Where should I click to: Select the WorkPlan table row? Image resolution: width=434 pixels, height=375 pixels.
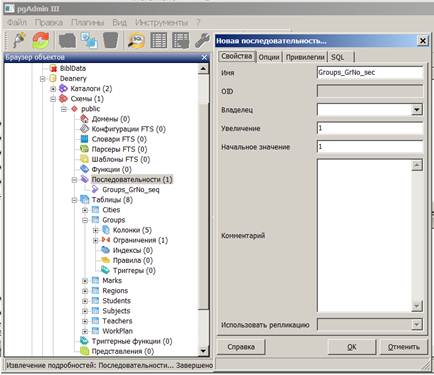[x=117, y=331]
